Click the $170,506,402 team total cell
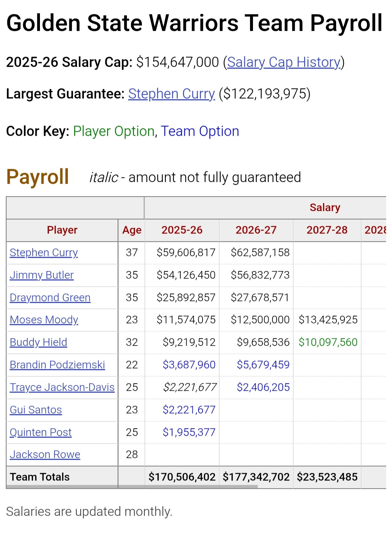This screenshot has width=392, height=535. [x=182, y=477]
